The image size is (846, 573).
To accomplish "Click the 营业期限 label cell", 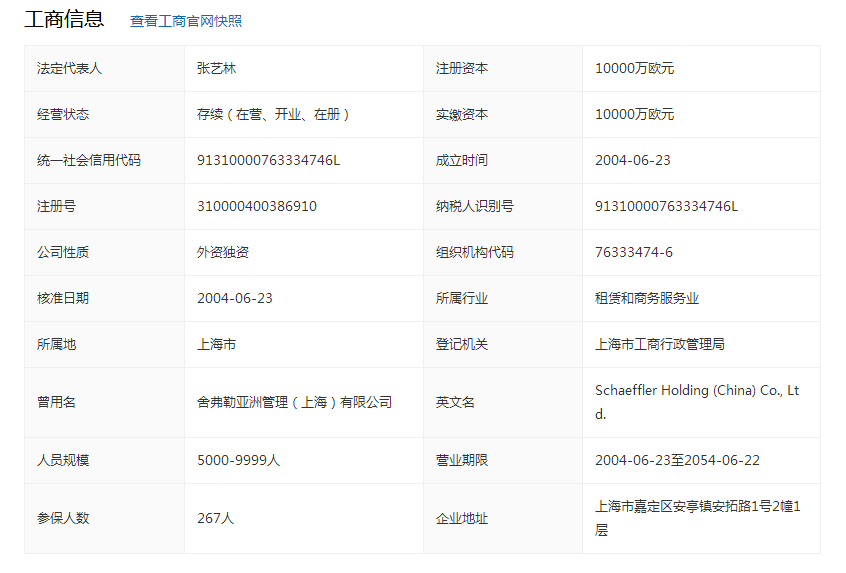I will click(x=503, y=460).
